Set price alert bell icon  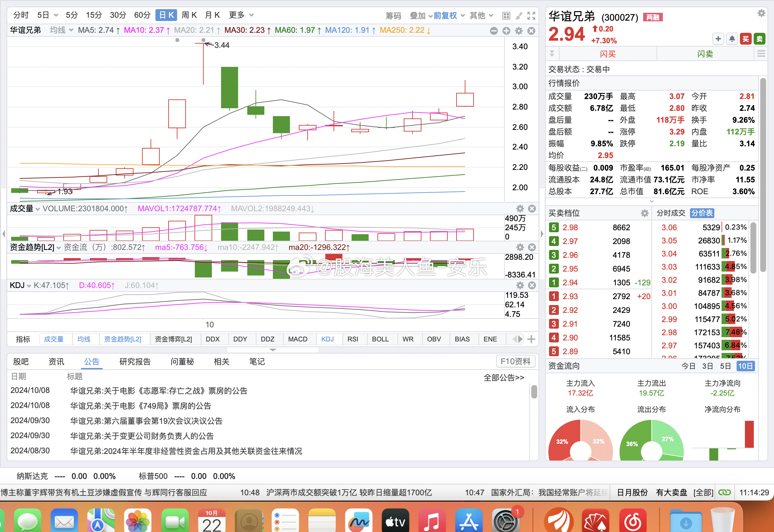click(x=732, y=39)
